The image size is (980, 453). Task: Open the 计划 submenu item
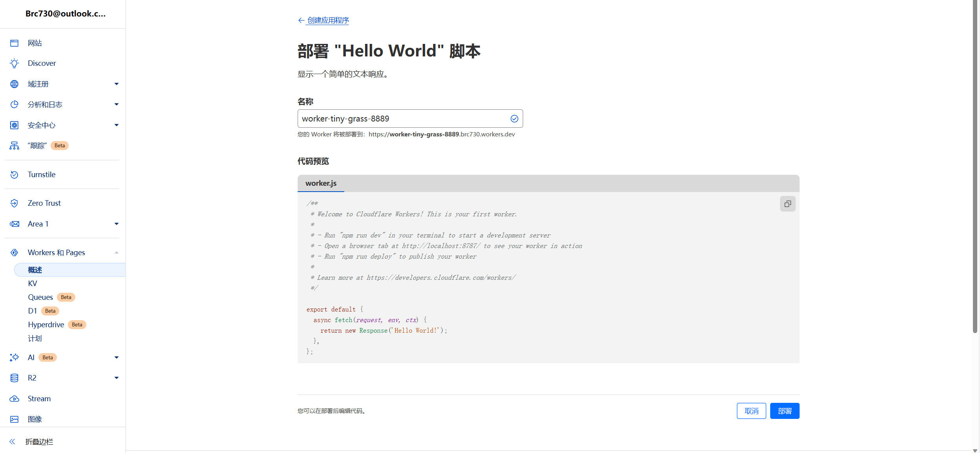[x=35, y=339]
